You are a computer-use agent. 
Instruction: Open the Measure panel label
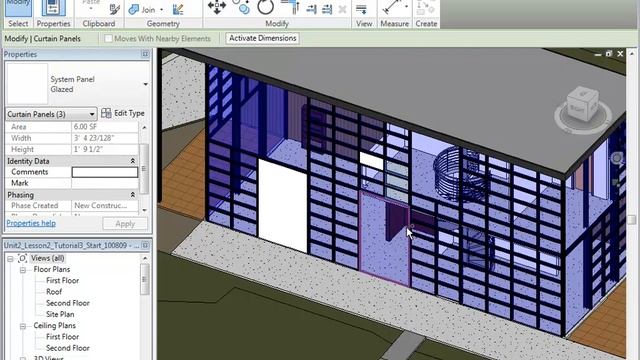click(x=394, y=24)
